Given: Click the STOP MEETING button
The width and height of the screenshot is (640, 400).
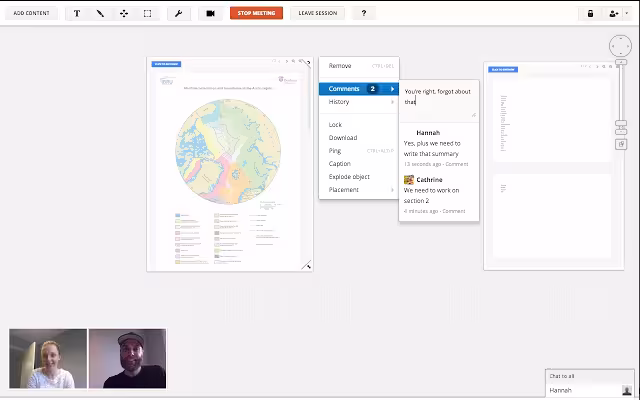Looking at the screenshot, I should pyautogui.click(x=256, y=13).
